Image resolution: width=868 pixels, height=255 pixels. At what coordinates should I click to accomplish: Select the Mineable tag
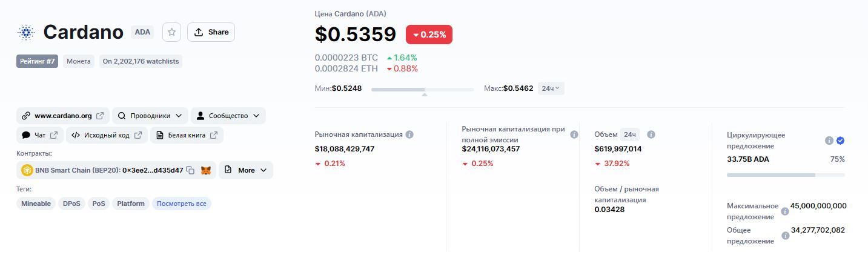tap(36, 204)
